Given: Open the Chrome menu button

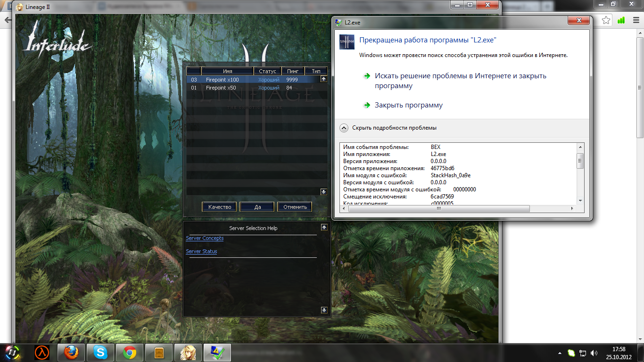Looking at the screenshot, I should pyautogui.click(x=635, y=20).
